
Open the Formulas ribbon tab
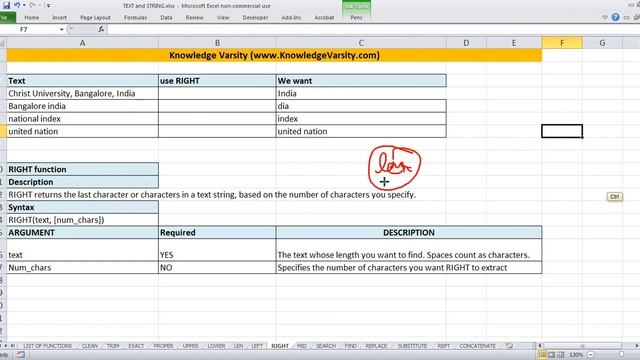[135, 18]
